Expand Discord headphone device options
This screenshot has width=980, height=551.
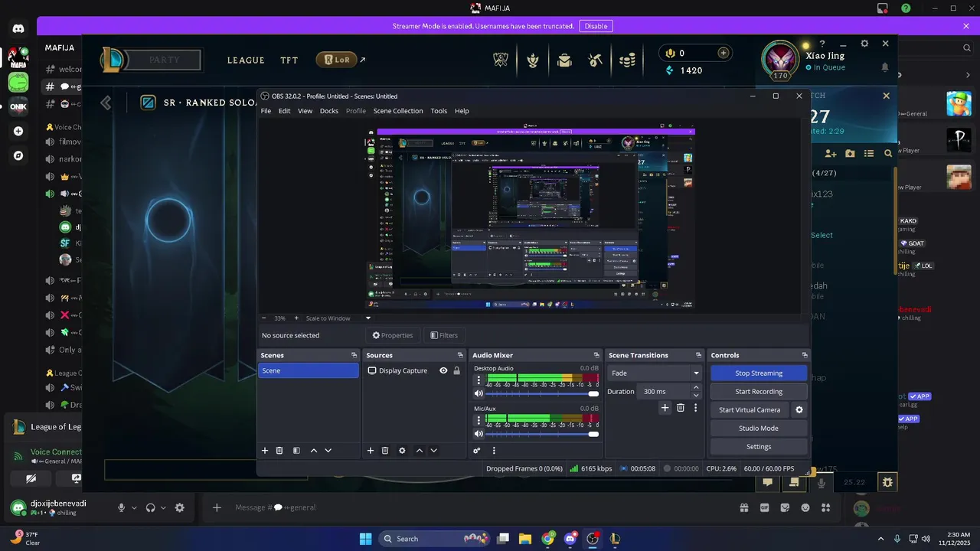(163, 507)
